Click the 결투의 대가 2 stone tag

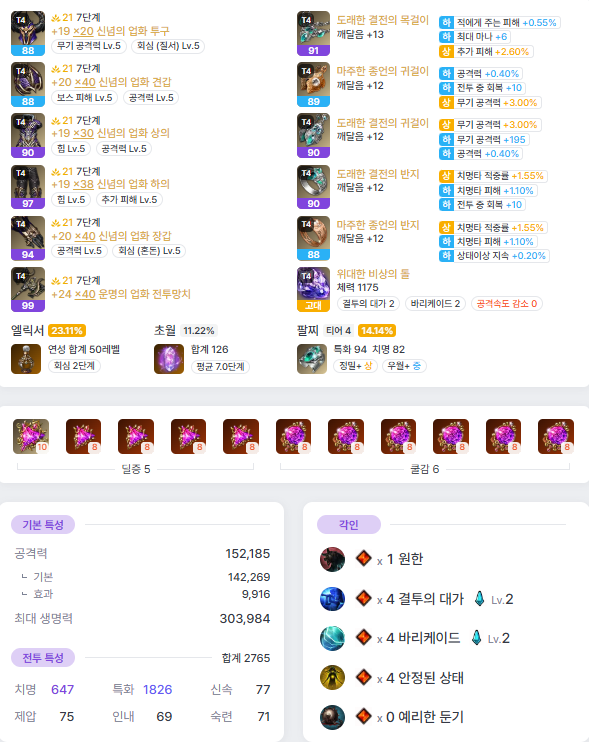point(369,303)
